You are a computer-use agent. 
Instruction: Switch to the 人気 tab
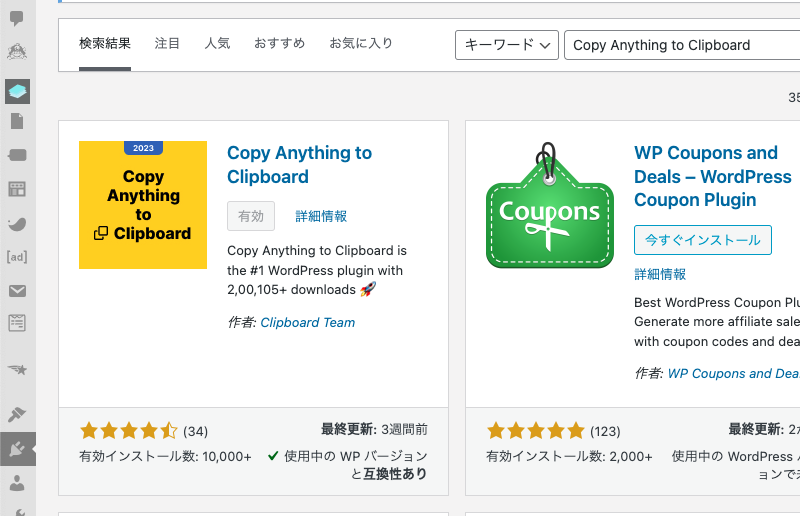tap(217, 43)
